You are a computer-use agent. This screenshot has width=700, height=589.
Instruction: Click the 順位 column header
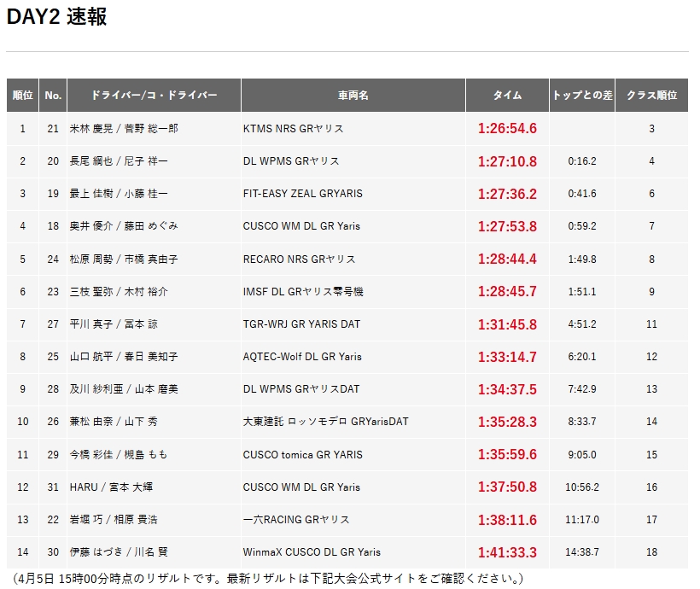pyautogui.click(x=23, y=96)
